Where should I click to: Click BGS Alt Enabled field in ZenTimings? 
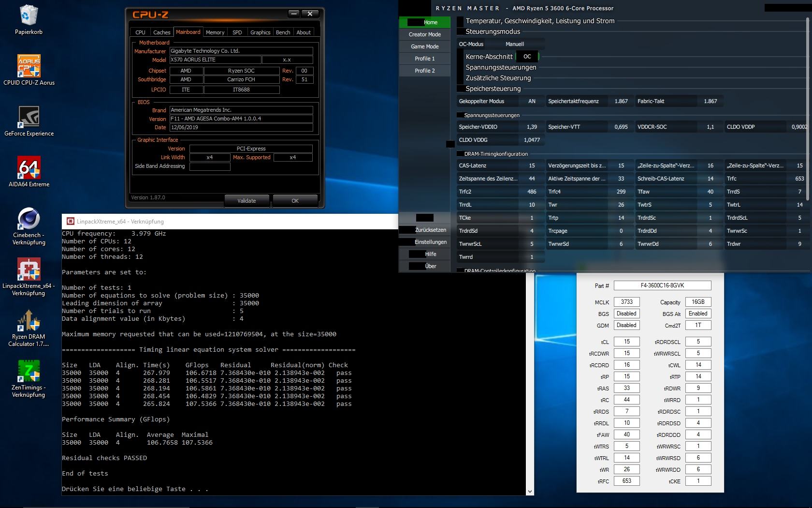(698, 314)
